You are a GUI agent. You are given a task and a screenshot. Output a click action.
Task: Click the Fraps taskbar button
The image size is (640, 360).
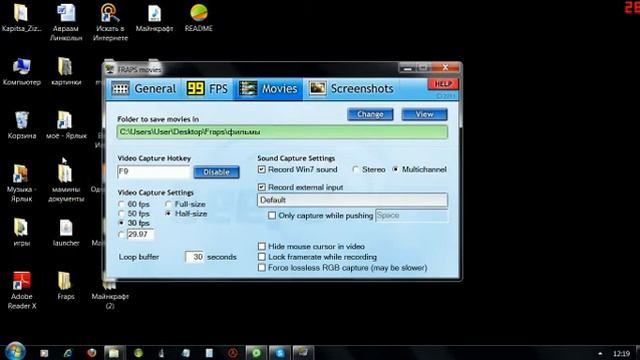point(303,353)
